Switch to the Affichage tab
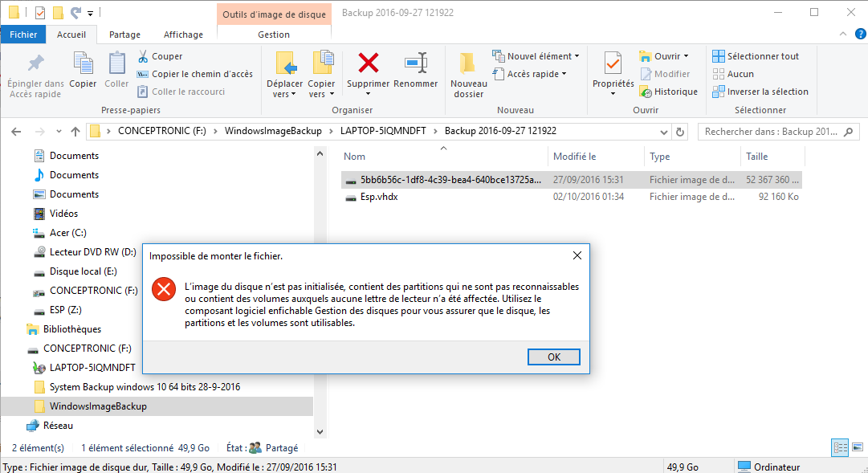 (183, 35)
